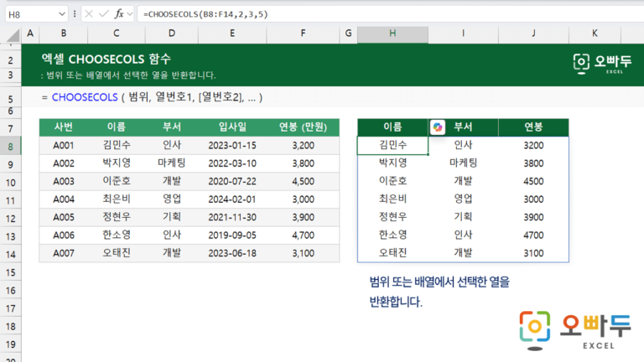
Task: Click the cancel X icon in formula bar
Action: (x=89, y=14)
